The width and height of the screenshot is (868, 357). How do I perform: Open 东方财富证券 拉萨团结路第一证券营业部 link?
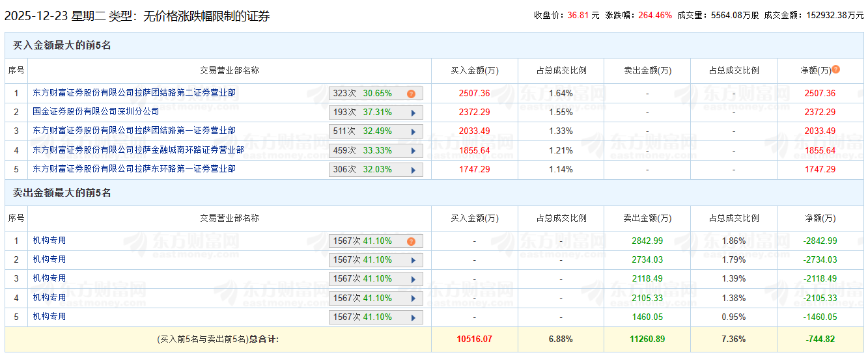(x=134, y=131)
